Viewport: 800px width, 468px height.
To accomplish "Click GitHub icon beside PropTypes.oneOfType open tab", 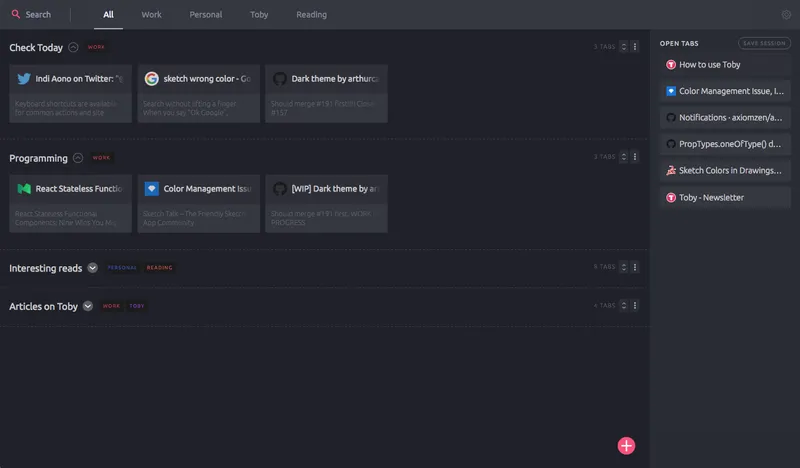I will (671, 144).
